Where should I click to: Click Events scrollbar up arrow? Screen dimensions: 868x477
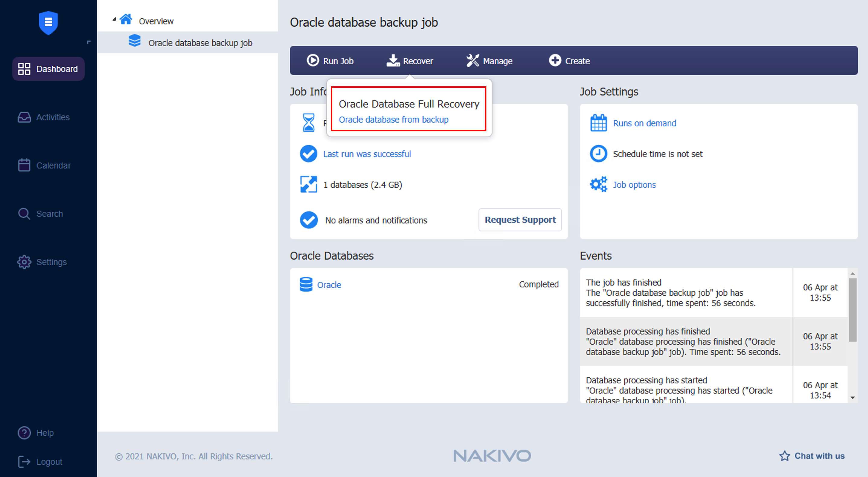point(853,273)
